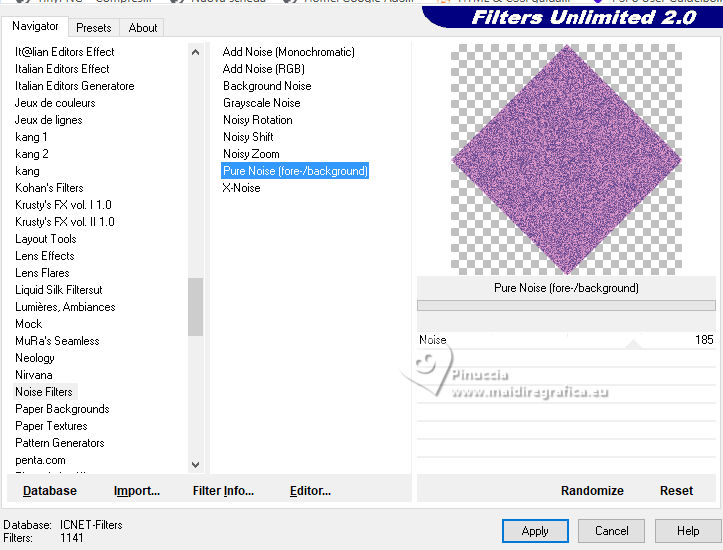Select Paper Backgrounds category
Image resolution: width=723 pixels, height=550 pixels.
[x=62, y=409]
